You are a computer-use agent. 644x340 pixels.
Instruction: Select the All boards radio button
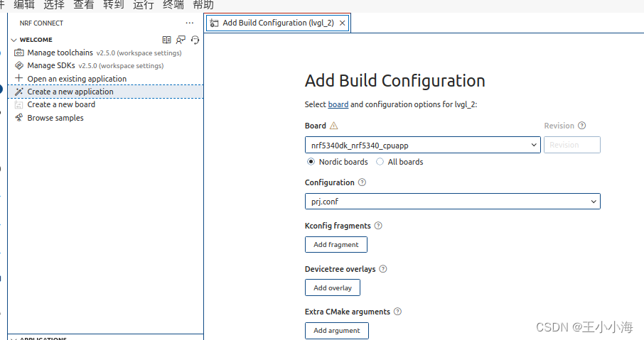(380, 162)
